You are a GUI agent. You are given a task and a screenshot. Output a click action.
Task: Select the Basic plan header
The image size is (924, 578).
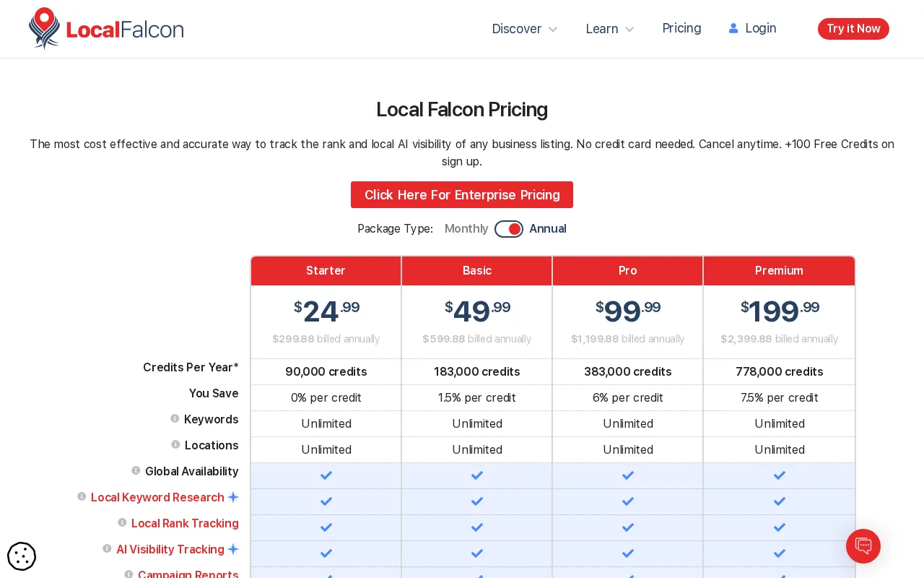coord(477,271)
